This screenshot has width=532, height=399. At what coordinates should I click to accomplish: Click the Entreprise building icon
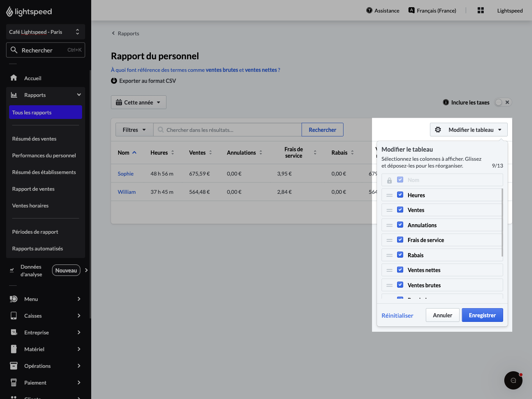[14, 332]
